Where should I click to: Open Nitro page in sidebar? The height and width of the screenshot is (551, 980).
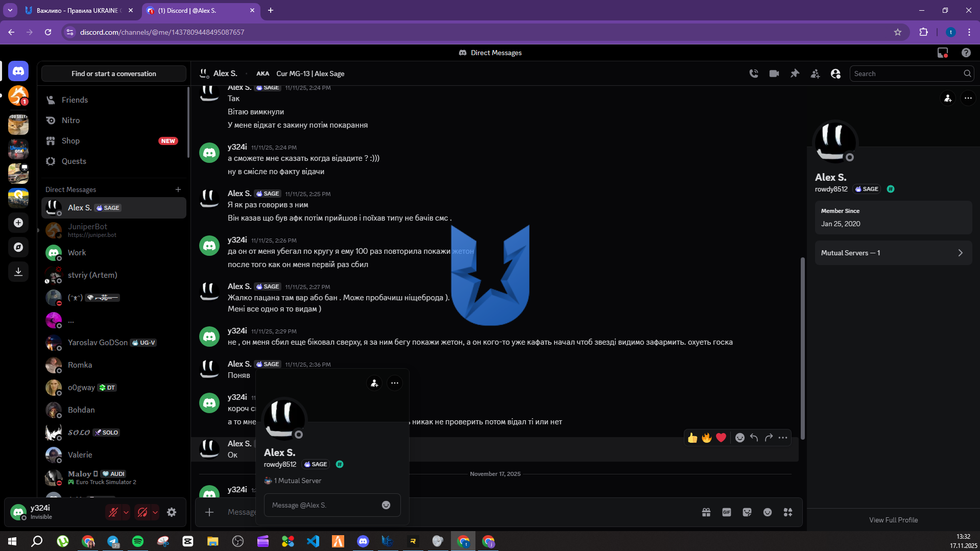pyautogui.click(x=114, y=121)
